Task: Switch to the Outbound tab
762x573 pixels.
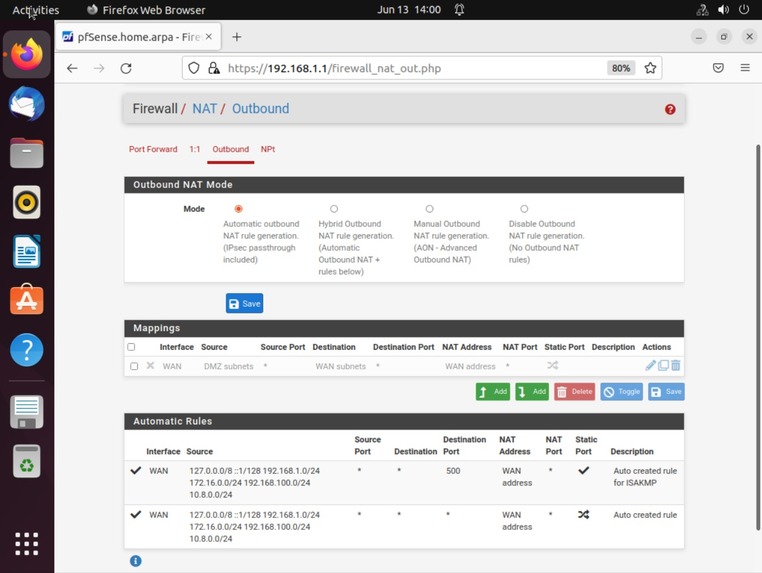Action: click(230, 149)
